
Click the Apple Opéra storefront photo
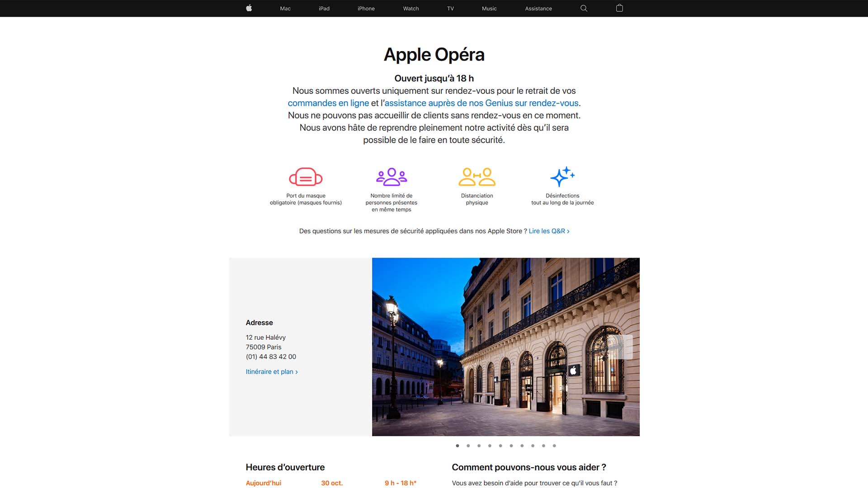[505, 347]
